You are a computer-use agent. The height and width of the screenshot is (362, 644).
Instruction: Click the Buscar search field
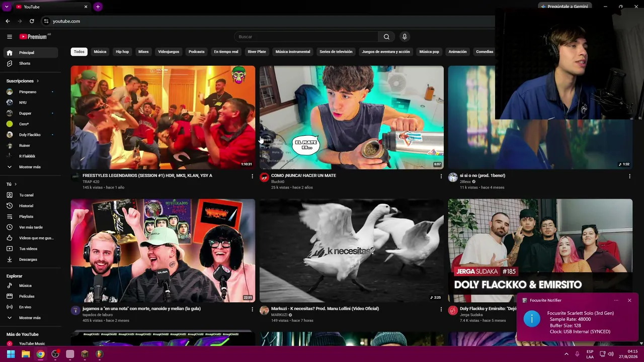pos(306,37)
